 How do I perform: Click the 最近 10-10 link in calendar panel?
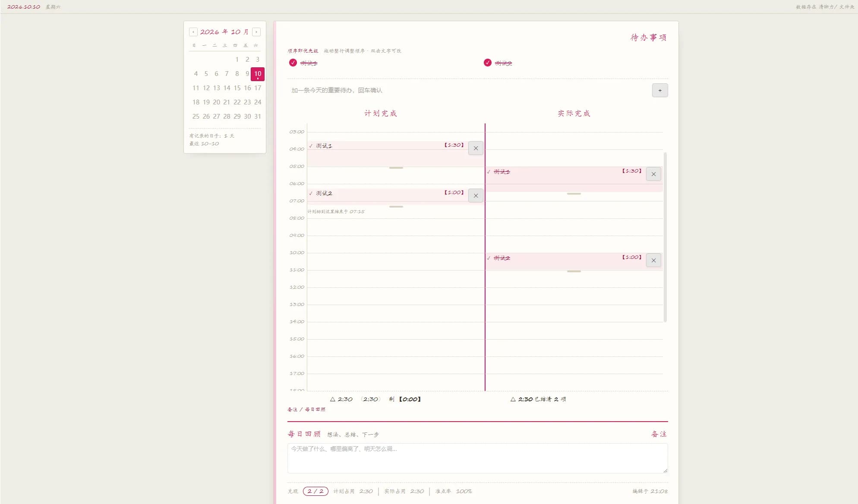[x=204, y=144]
